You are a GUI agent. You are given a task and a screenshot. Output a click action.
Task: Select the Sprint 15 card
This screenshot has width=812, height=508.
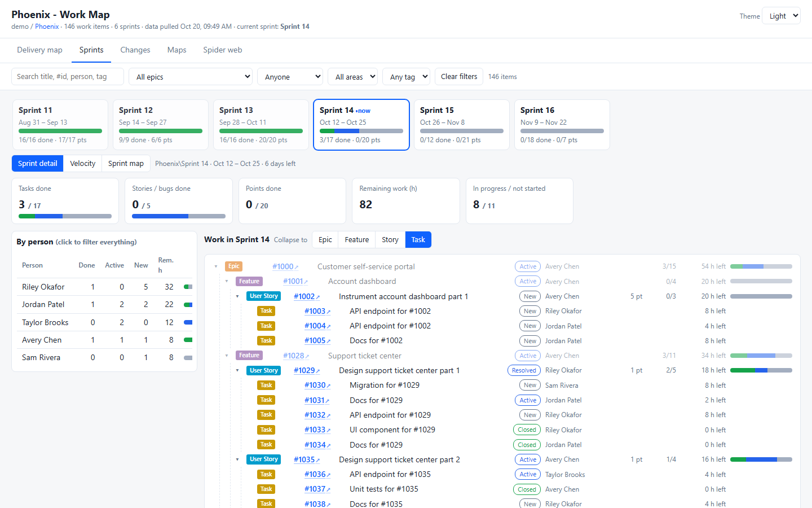coord(462,125)
